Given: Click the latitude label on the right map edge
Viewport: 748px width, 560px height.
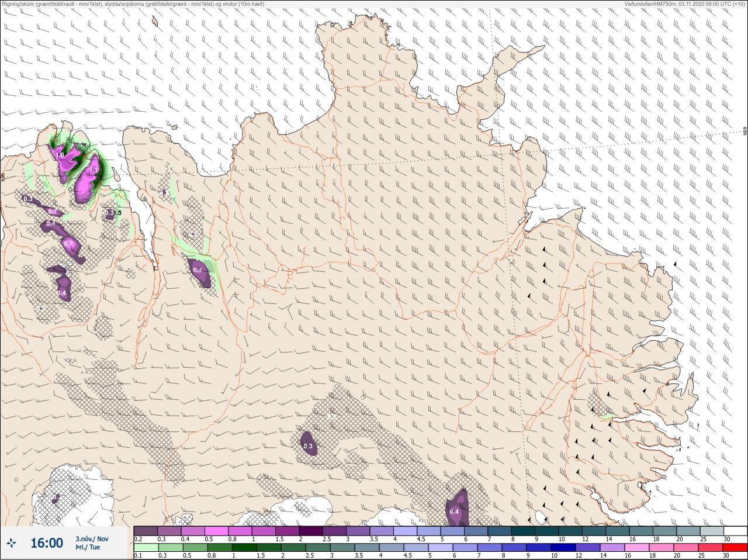Looking at the screenshot, I should click(745, 132).
